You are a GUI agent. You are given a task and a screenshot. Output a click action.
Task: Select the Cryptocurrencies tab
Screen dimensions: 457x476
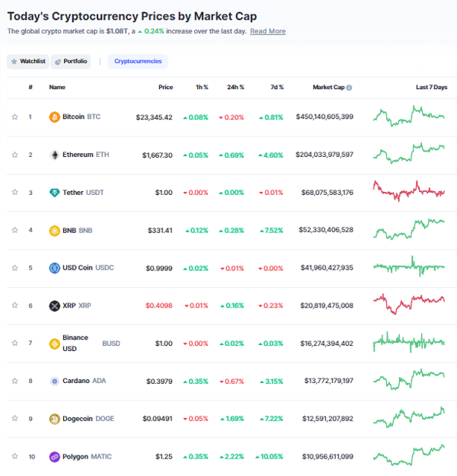coord(138,62)
